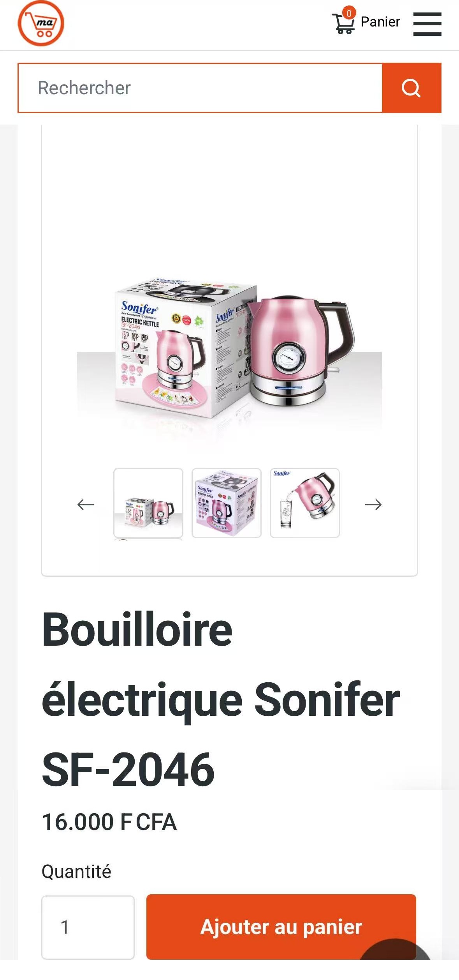Focus the Rechercher search field
Image resolution: width=459 pixels, height=980 pixels.
tap(200, 88)
